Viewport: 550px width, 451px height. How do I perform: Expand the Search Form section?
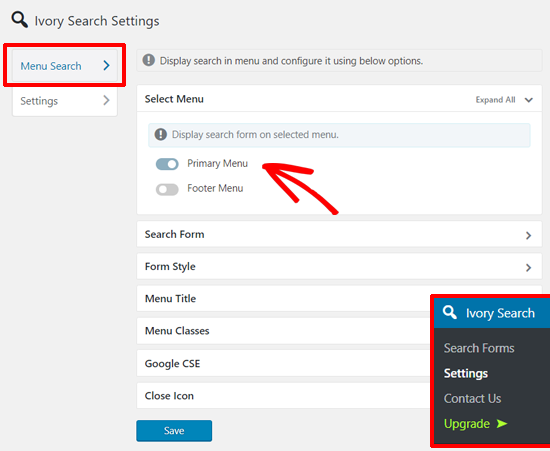[x=339, y=234]
